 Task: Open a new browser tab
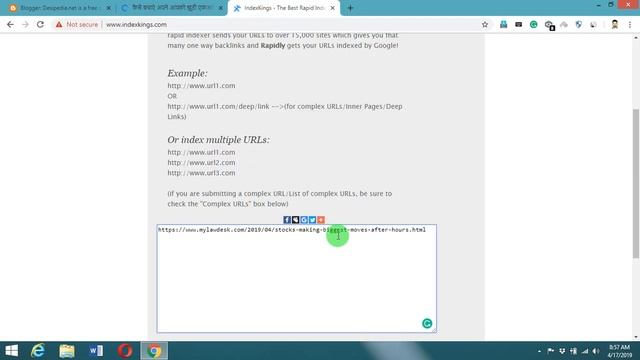click(350, 8)
